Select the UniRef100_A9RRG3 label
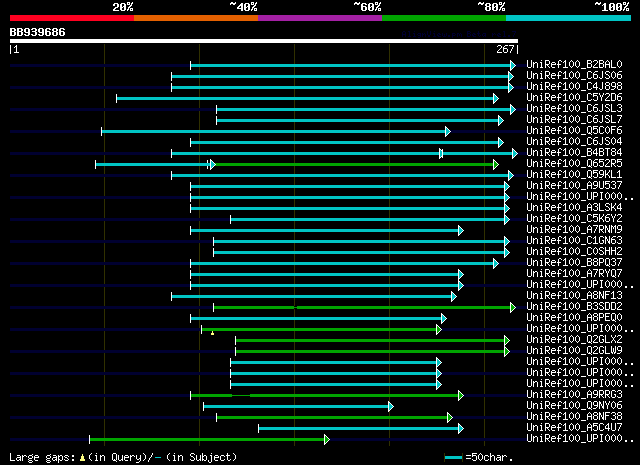This screenshot has height=465, width=640. (574, 395)
